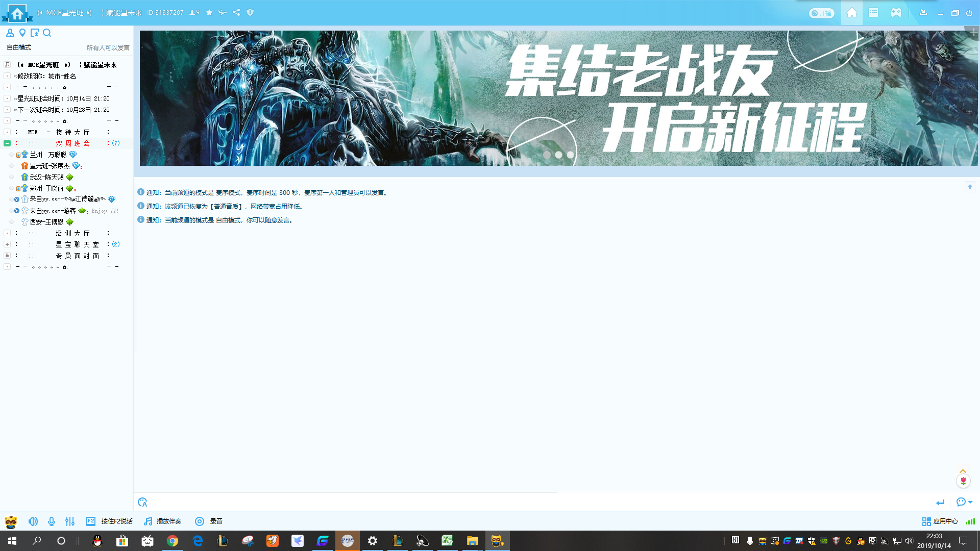Search members with the magnifier icon
This screenshot has height=551, width=980.
point(47,33)
